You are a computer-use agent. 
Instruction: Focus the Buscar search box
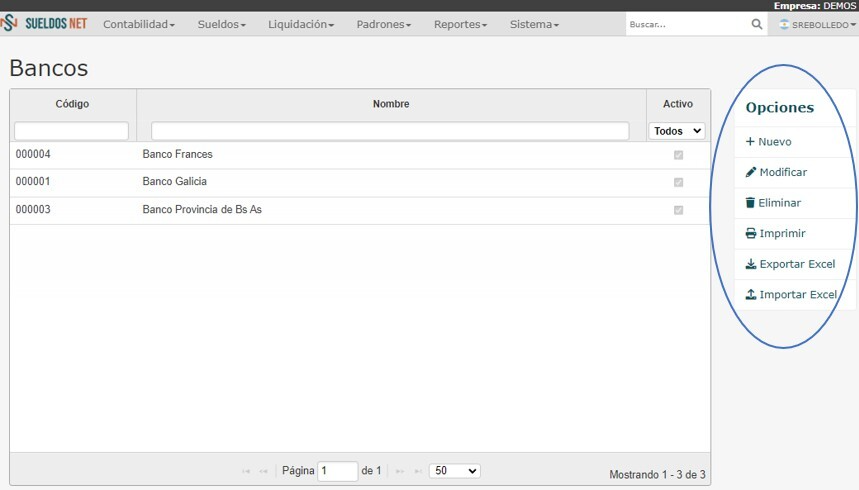(688, 24)
